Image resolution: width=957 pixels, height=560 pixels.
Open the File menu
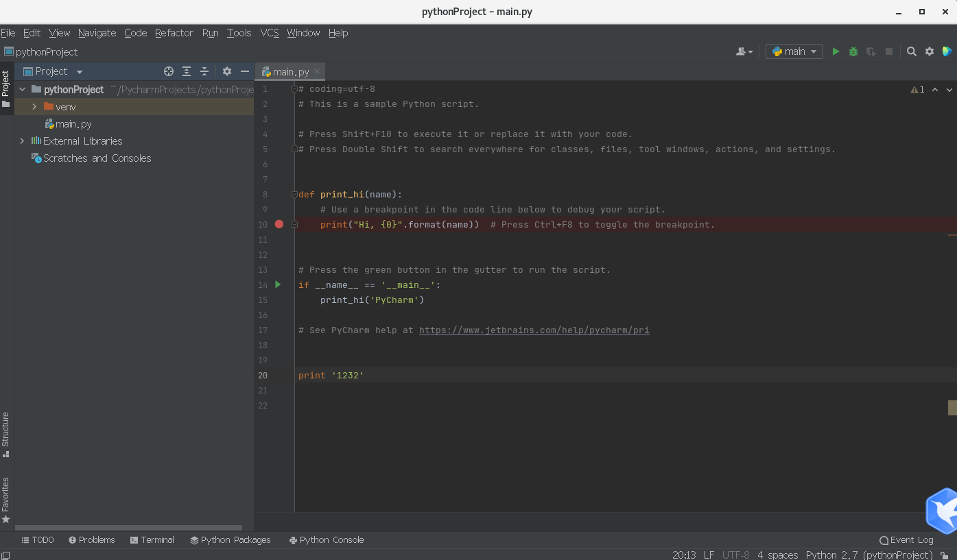pos(8,33)
